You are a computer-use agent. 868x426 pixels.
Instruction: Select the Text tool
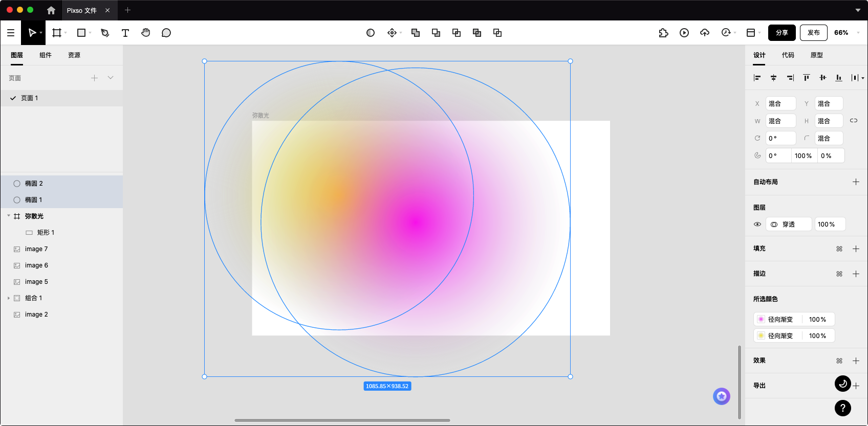coord(125,33)
